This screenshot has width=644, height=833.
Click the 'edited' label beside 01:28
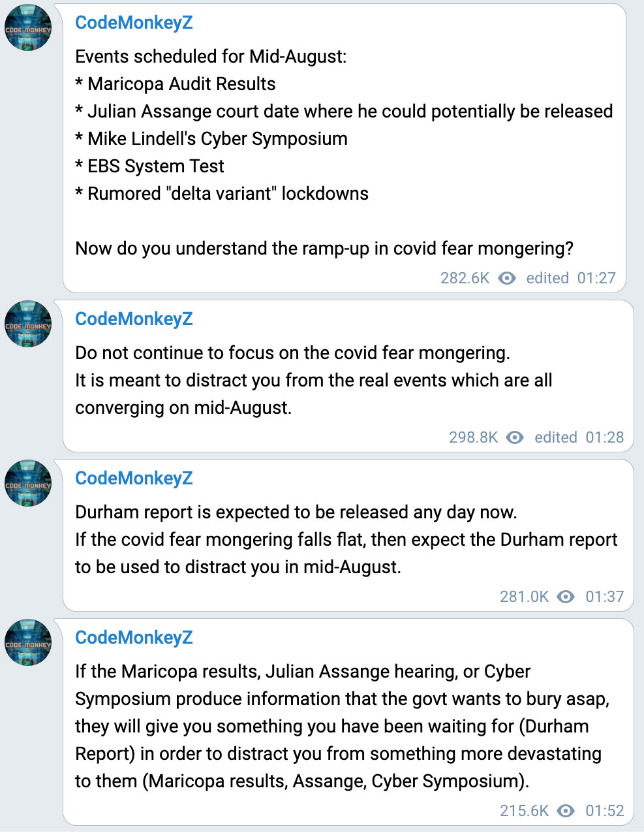(555, 437)
